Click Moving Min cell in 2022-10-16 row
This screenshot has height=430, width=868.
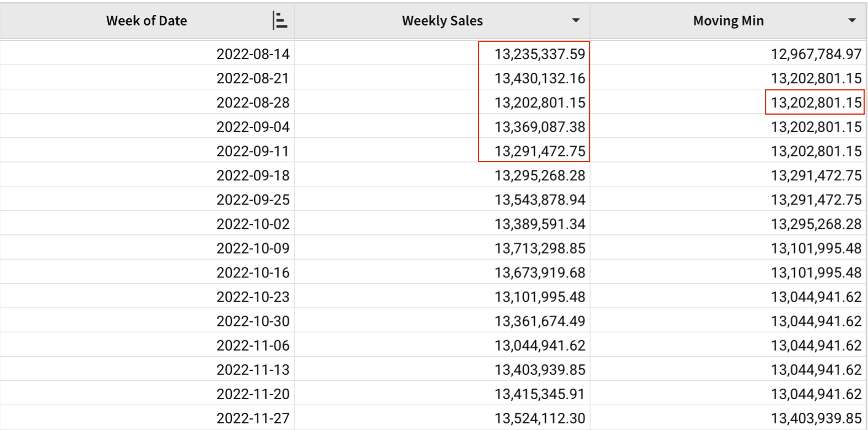pyautogui.click(x=816, y=272)
